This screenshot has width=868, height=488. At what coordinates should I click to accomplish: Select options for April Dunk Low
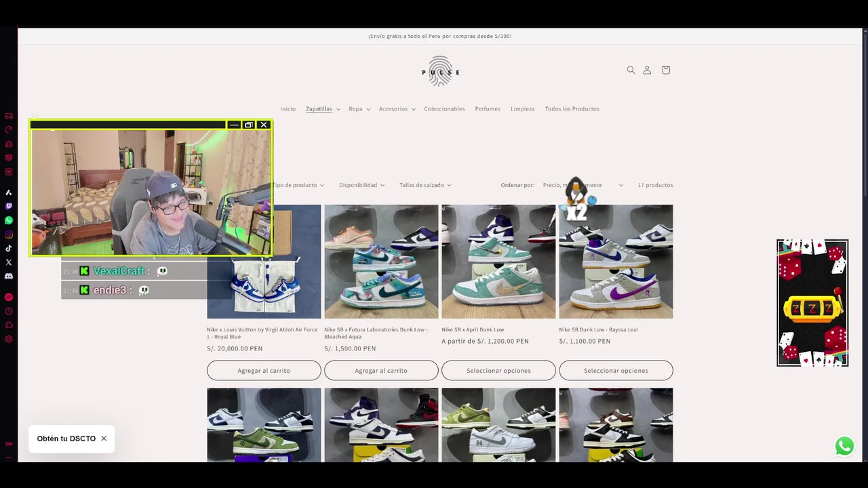pos(498,371)
